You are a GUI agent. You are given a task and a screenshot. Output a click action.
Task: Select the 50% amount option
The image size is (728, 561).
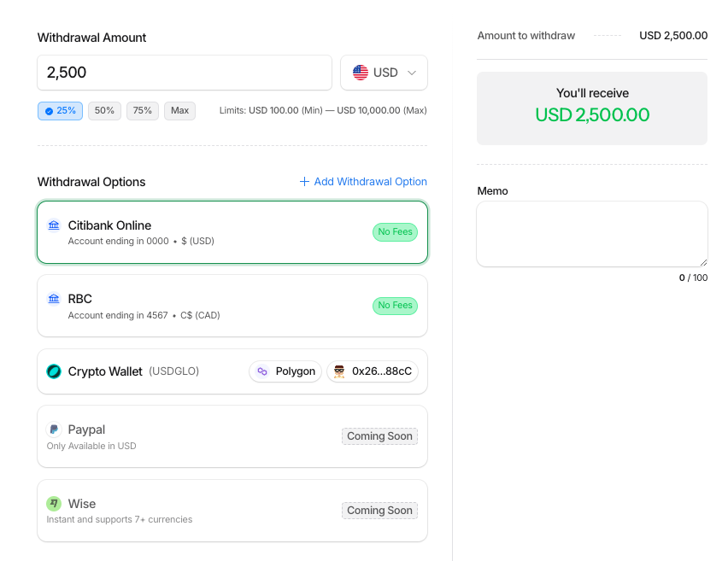click(x=104, y=111)
